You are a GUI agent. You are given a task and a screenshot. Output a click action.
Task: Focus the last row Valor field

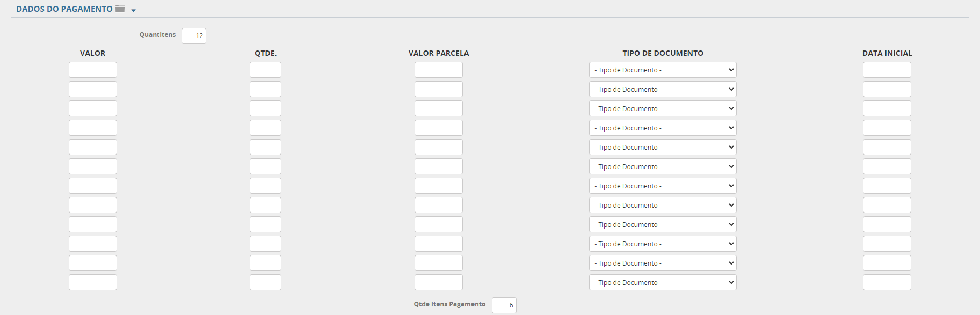pyautogui.click(x=93, y=283)
